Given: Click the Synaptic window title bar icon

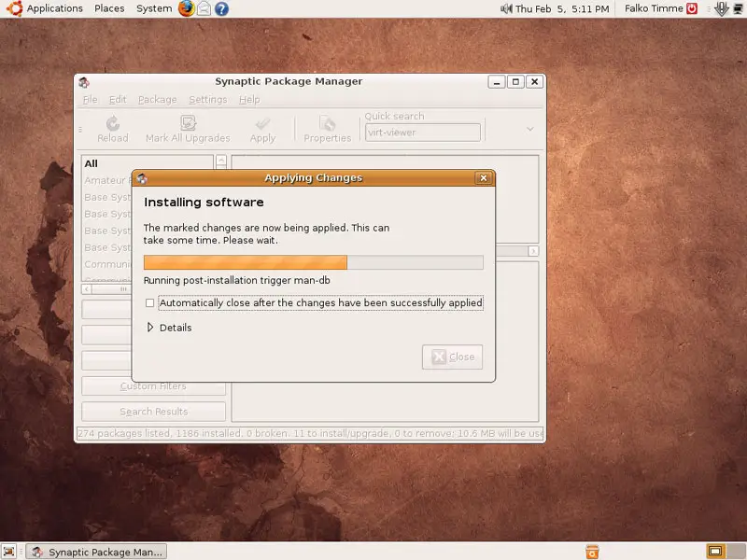Looking at the screenshot, I should pyautogui.click(x=84, y=82).
